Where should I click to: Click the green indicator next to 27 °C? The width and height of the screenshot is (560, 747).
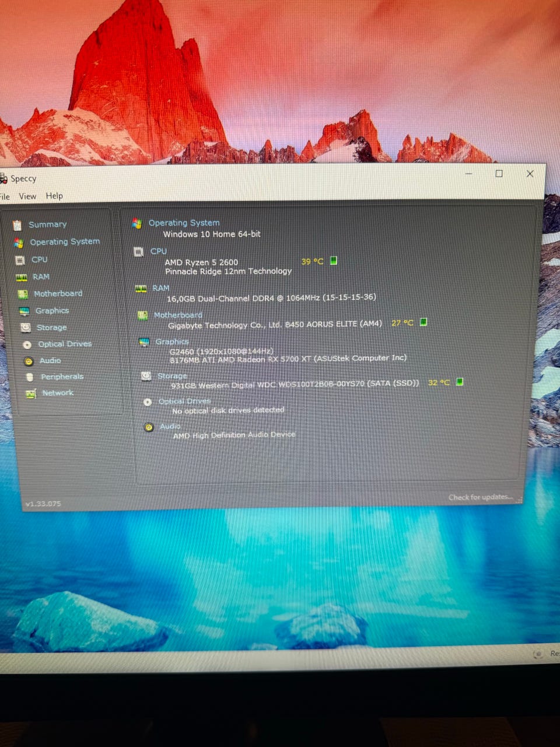point(423,322)
